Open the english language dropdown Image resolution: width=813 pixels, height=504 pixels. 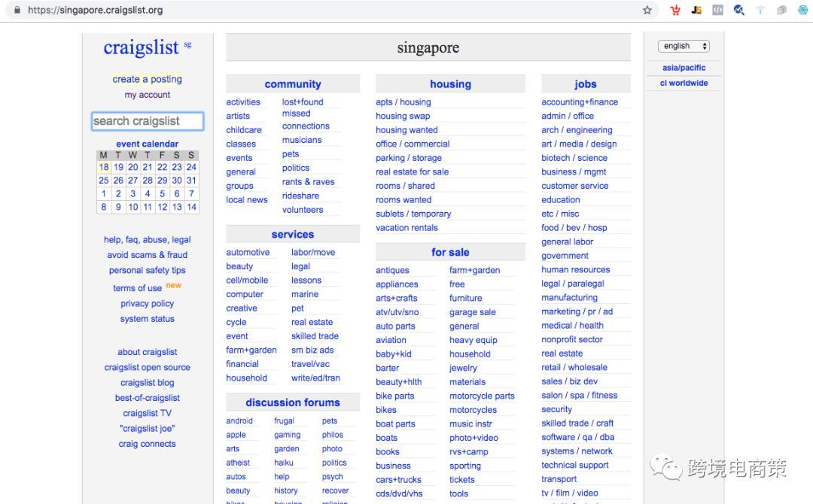[684, 46]
